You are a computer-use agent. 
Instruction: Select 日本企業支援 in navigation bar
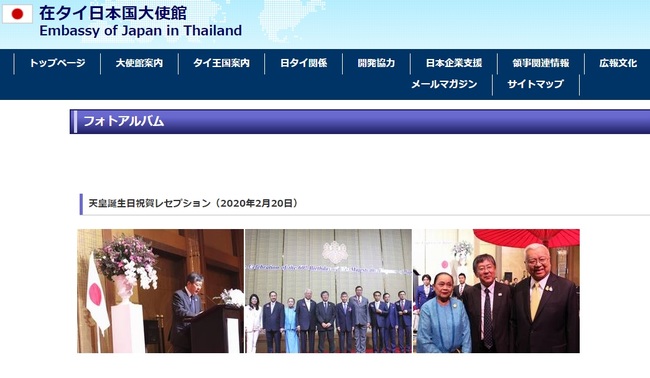tap(454, 63)
